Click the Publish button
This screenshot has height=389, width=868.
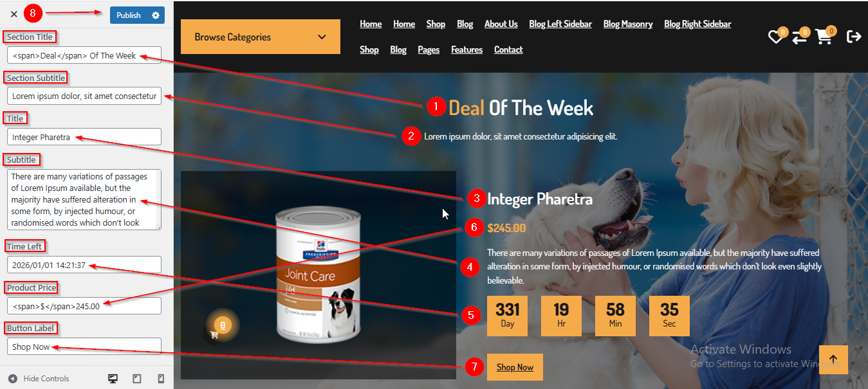coord(129,15)
